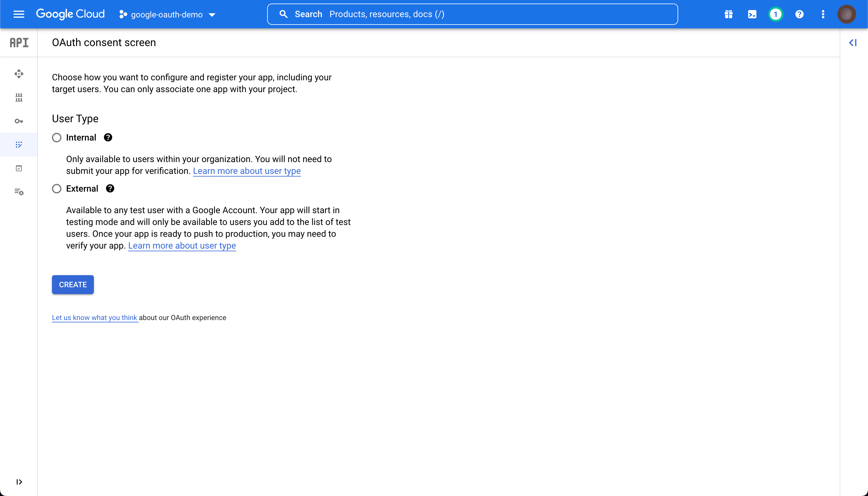The image size is (868, 496).
Task: Click the Domain verification checkbox sidebar icon
Action: click(x=19, y=168)
